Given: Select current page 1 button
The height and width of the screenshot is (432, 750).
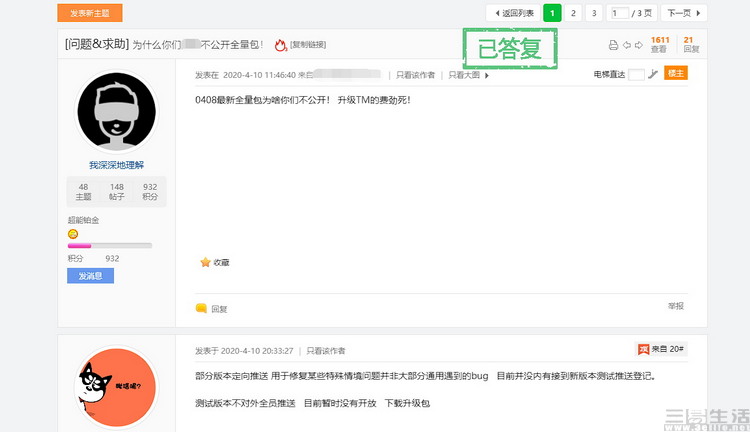Looking at the screenshot, I should point(552,13).
